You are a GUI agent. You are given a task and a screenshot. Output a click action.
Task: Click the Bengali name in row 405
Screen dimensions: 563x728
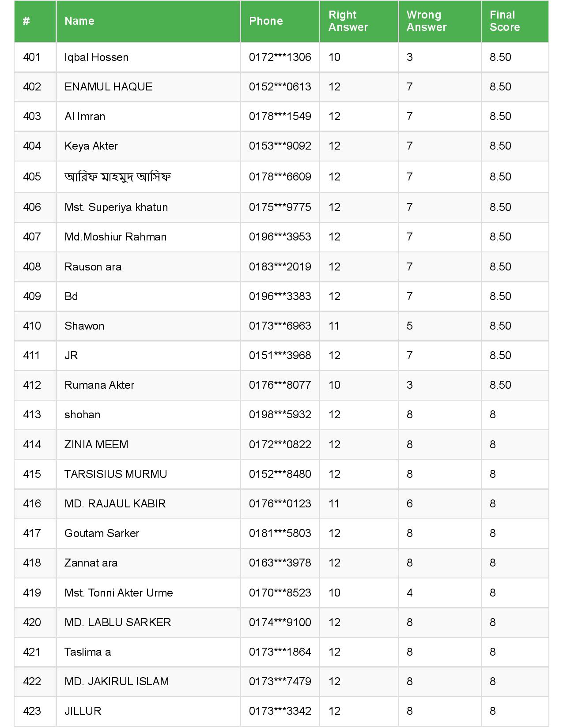tap(117, 177)
